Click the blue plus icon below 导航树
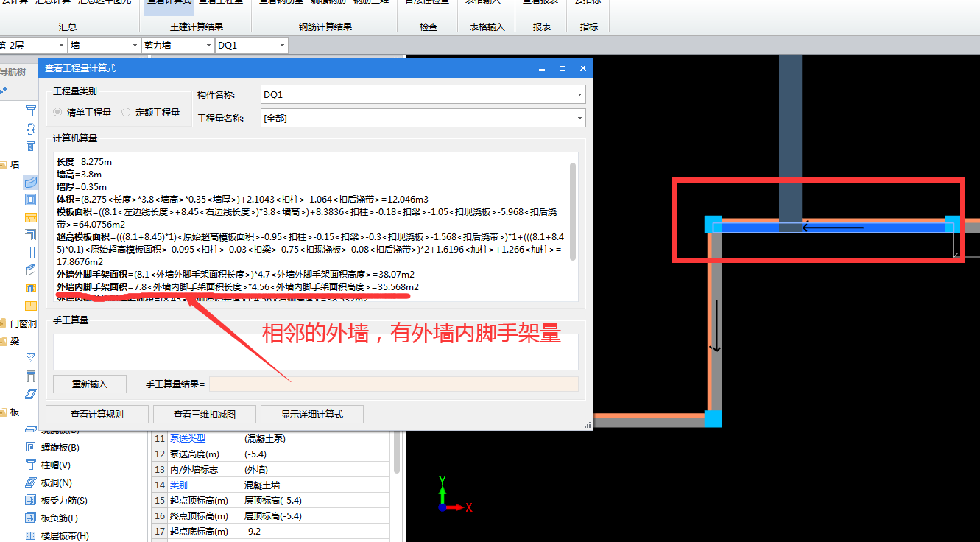The width and height of the screenshot is (980, 542). [4, 91]
